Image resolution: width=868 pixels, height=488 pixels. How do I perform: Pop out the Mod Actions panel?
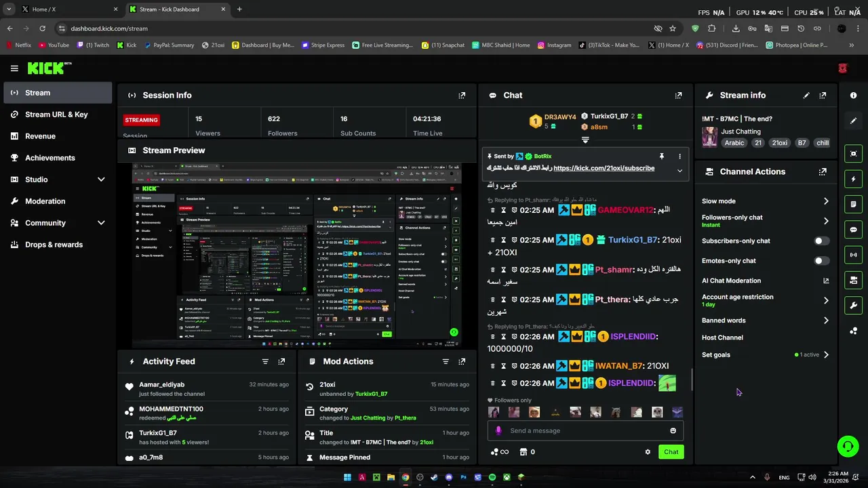click(462, 362)
